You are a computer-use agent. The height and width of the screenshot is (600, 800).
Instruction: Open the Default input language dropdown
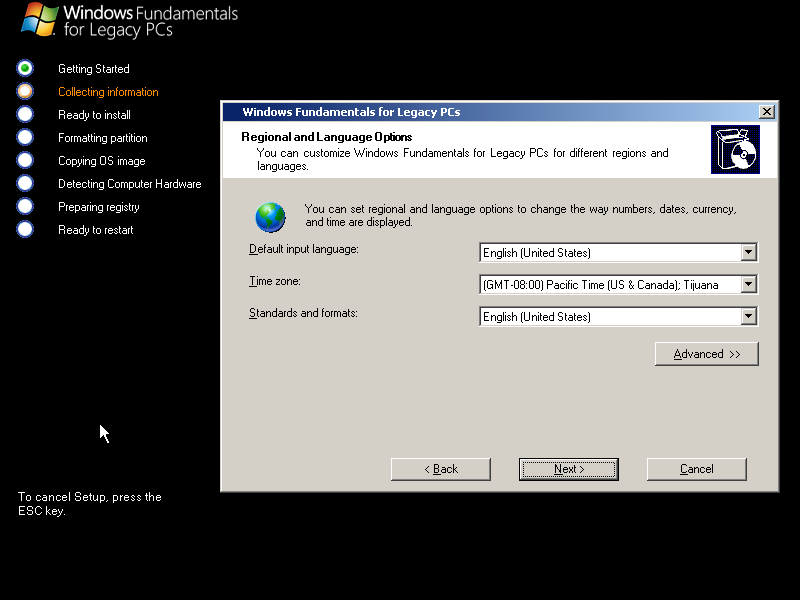[749, 252]
